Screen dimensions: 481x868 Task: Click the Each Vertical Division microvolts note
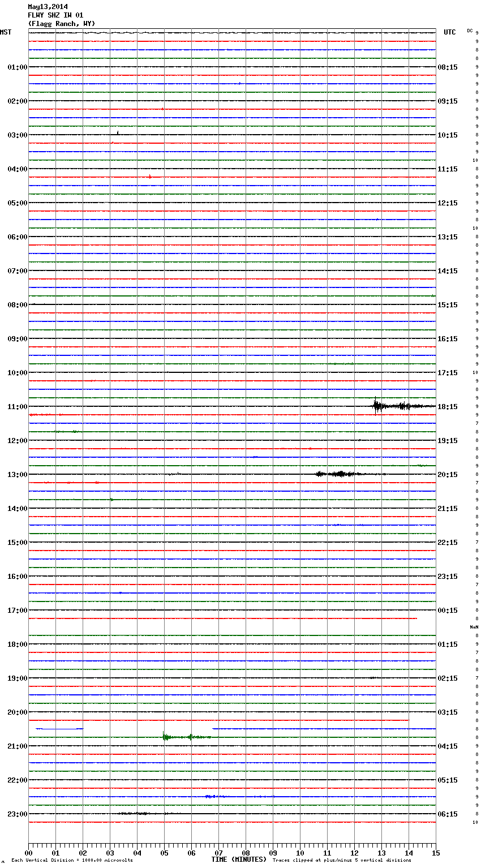click(x=72, y=861)
